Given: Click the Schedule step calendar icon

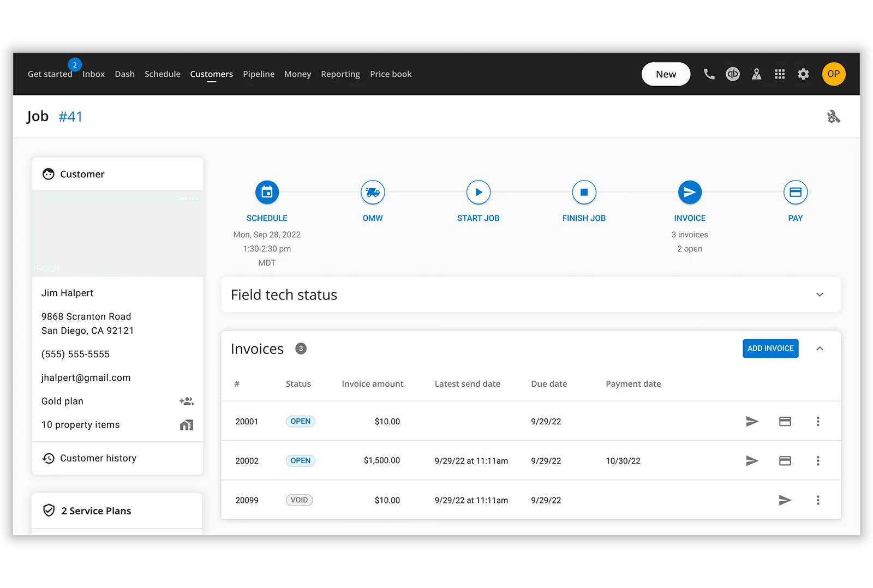Looking at the screenshot, I should point(267,192).
